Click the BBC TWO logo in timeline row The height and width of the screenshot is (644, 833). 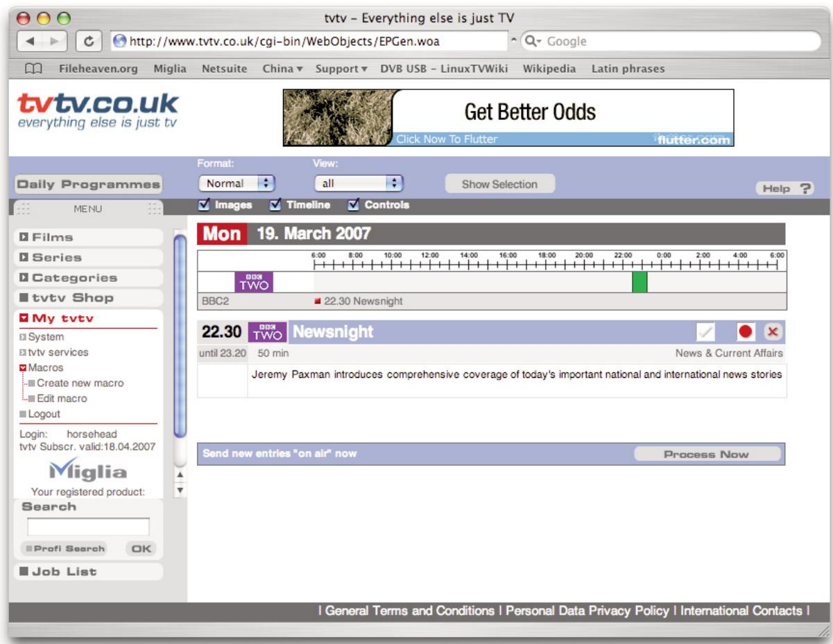254,281
